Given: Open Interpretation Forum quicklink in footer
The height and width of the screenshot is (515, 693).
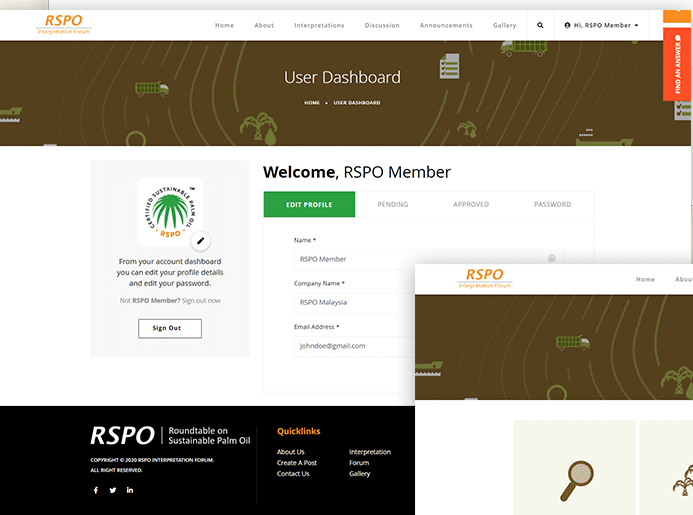Looking at the screenshot, I should pos(370,457).
